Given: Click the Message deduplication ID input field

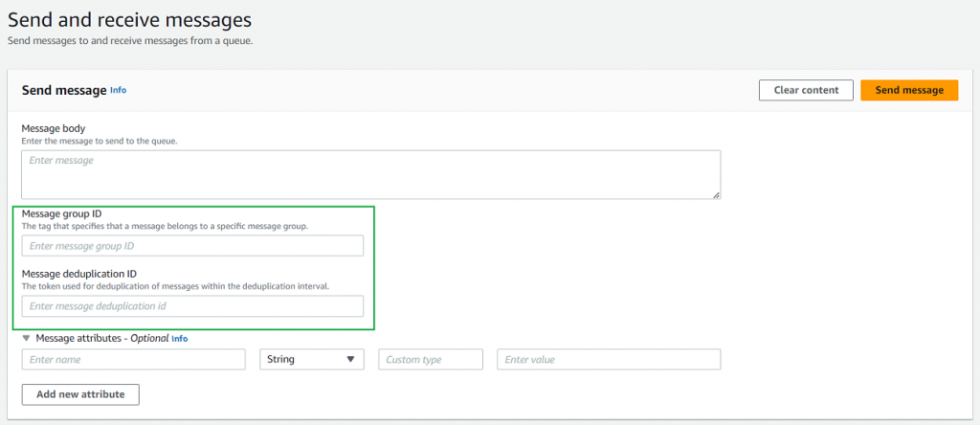Looking at the screenshot, I should 192,306.
